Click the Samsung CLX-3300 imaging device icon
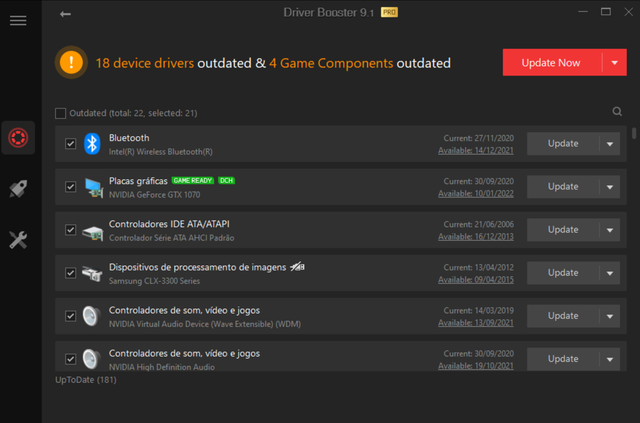Viewport: 640px width, 423px height. tap(92, 274)
